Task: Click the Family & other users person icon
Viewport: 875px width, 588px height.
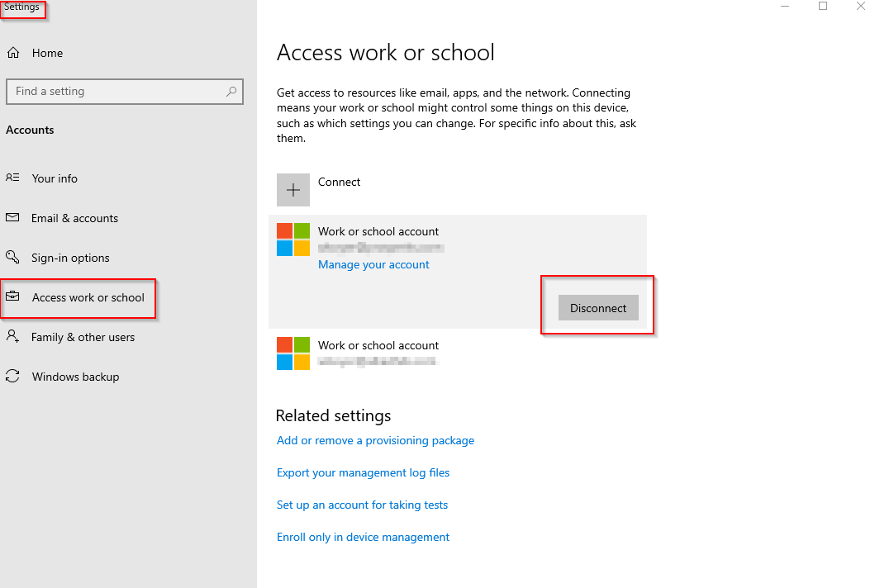Action: 12,336
